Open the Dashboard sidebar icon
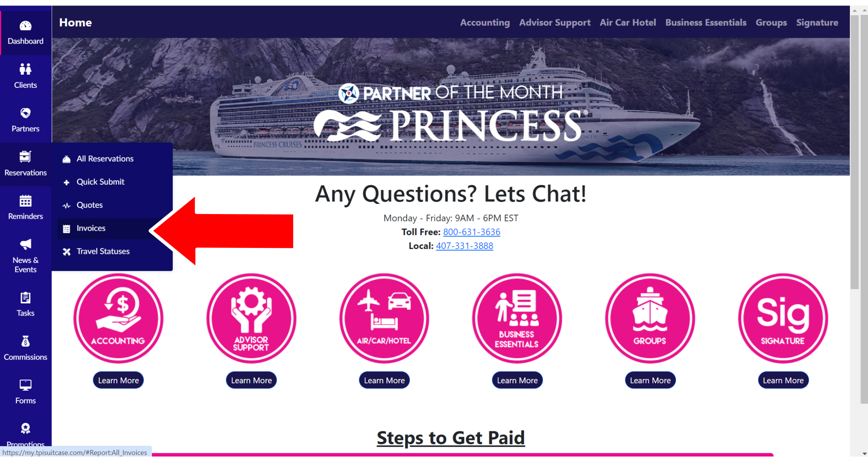The image size is (868, 462). click(x=26, y=26)
